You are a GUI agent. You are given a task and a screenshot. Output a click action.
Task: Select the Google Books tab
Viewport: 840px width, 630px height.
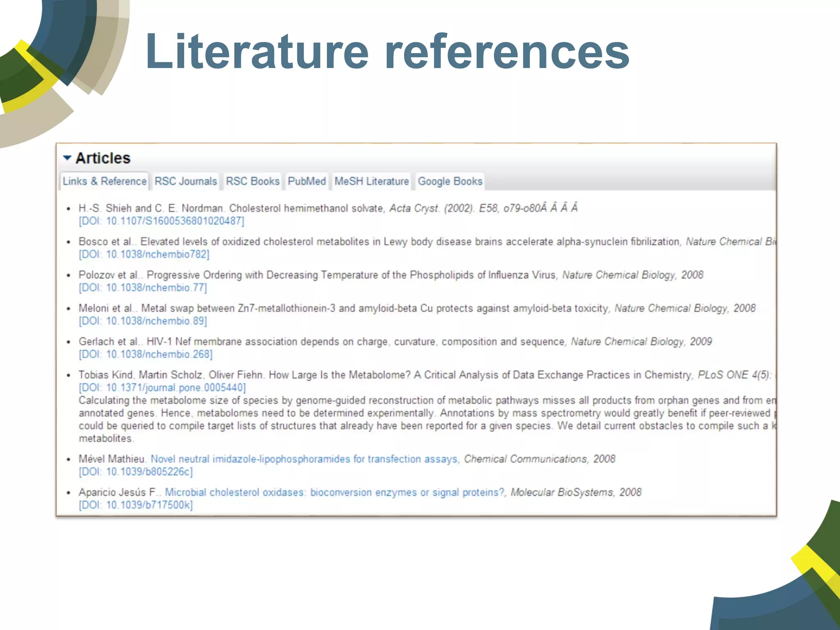tap(450, 181)
